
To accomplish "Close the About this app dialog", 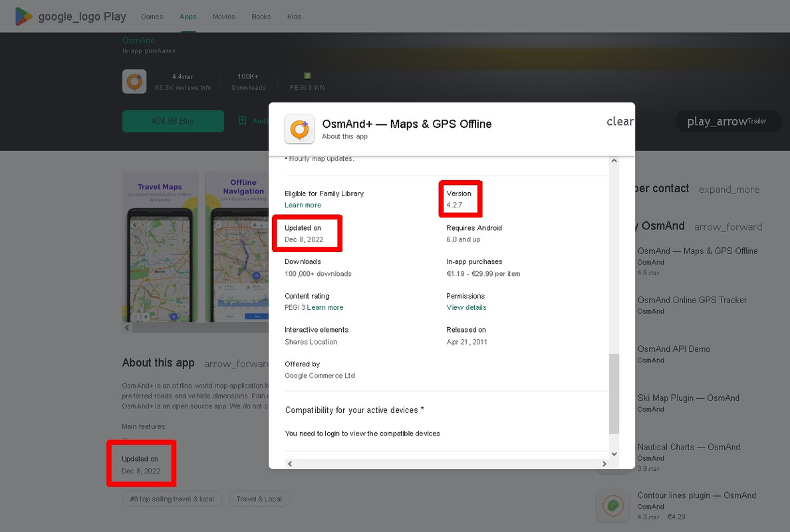I will point(620,122).
